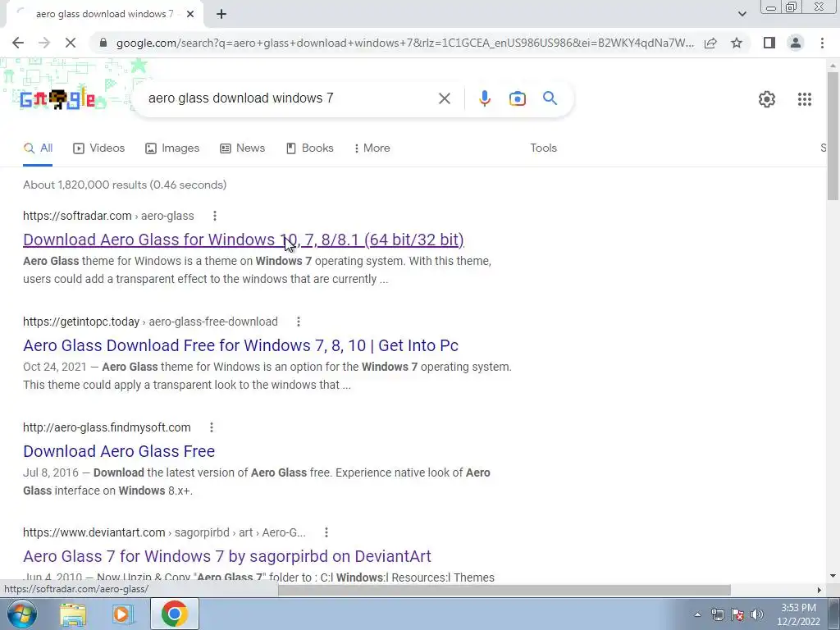Select the All results tab
The height and width of the screenshot is (630, 840).
[38, 148]
